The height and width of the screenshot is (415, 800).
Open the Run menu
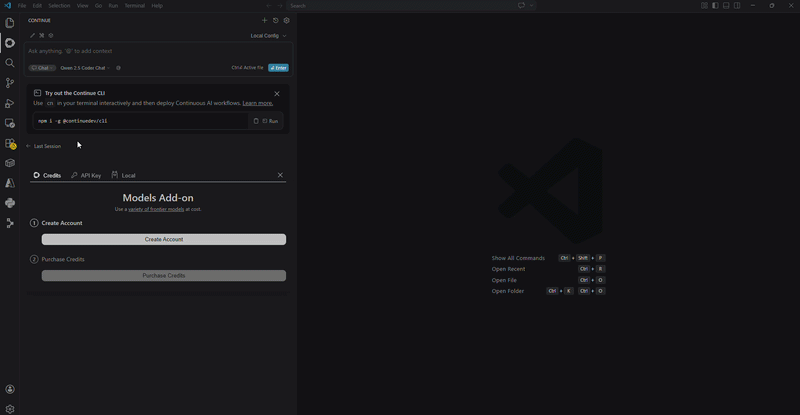tap(113, 6)
